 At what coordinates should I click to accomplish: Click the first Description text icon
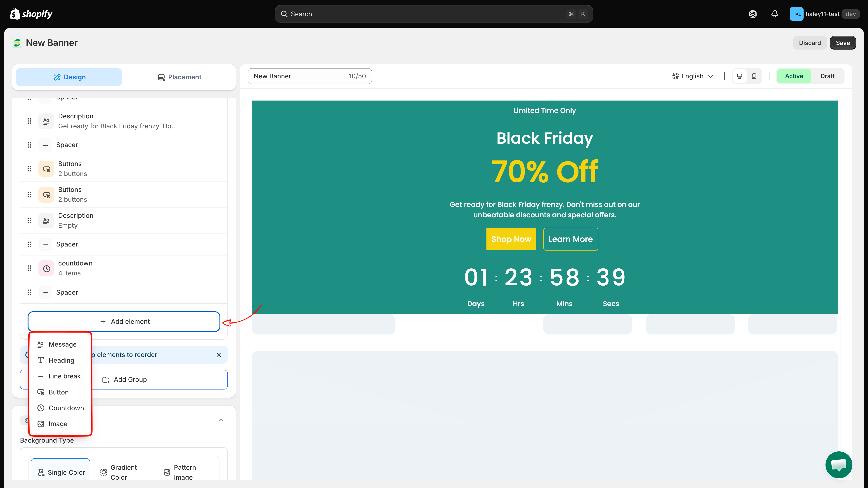pyautogui.click(x=46, y=121)
